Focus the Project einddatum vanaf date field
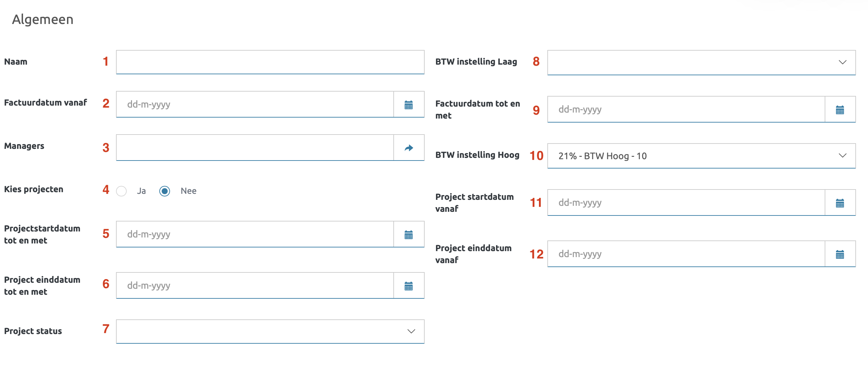The width and height of the screenshot is (868, 371). point(686,254)
